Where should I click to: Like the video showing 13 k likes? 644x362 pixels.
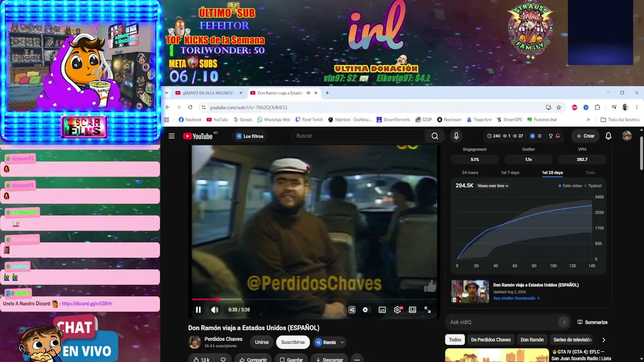pyautogui.click(x=201, y=359)
